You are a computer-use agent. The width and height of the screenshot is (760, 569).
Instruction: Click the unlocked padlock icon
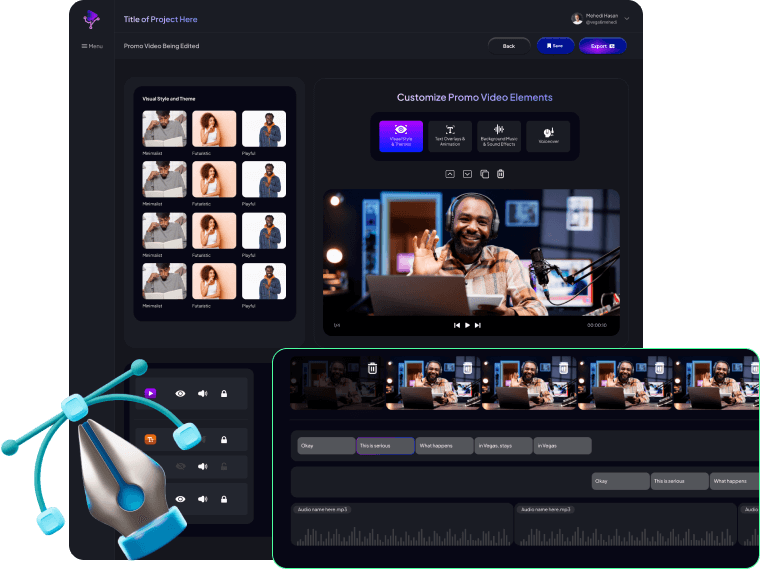coord(224,466)
